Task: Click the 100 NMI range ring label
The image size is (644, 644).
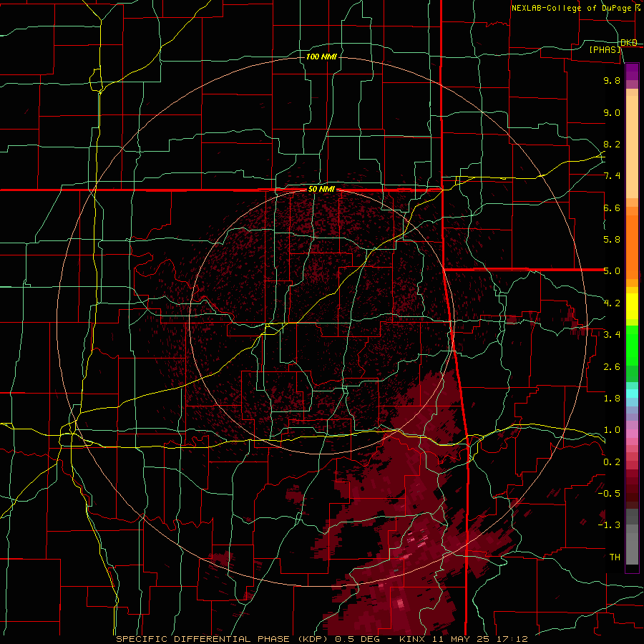Action: click(x=321, y=57)
